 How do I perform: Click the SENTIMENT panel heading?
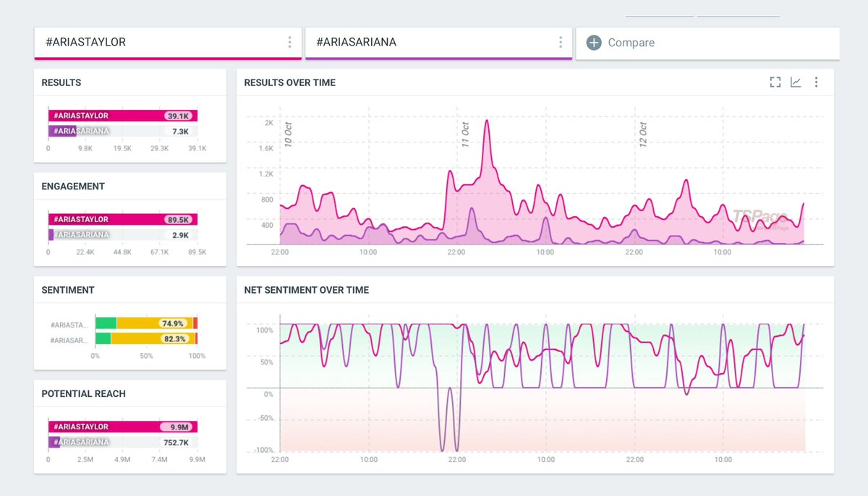(x=68, y=290)
